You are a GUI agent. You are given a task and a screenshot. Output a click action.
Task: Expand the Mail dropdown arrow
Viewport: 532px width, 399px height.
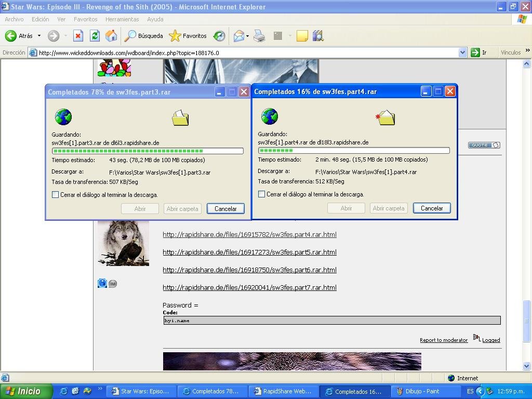(247, 36)
